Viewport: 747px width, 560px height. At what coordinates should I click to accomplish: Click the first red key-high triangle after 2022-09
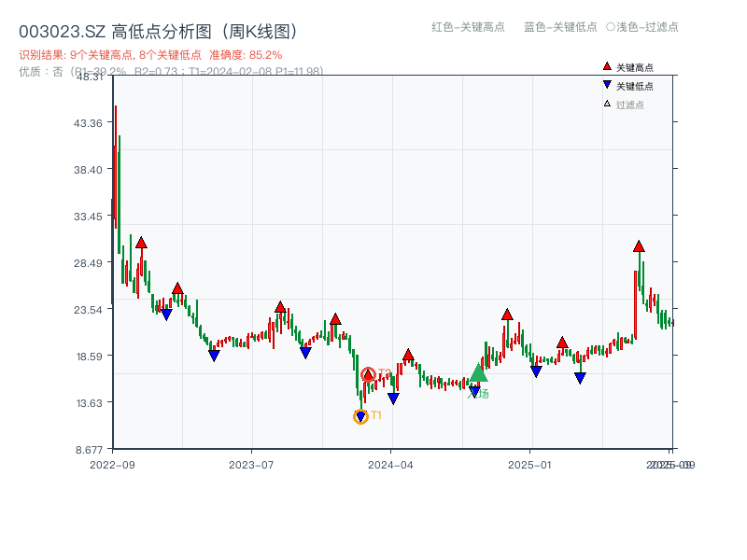140,241
